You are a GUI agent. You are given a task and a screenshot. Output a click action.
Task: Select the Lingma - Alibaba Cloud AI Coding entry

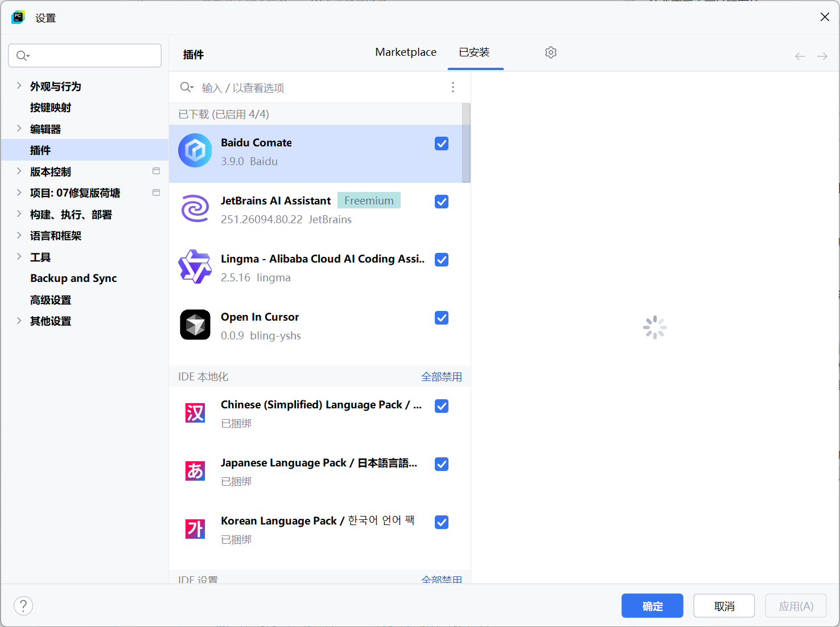pos(323,259)
